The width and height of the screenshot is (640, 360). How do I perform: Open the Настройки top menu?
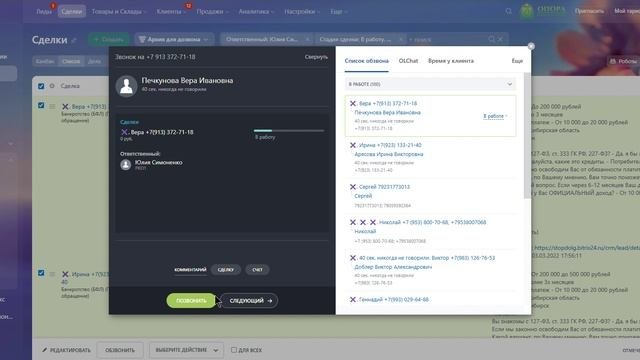coord(302,11)
